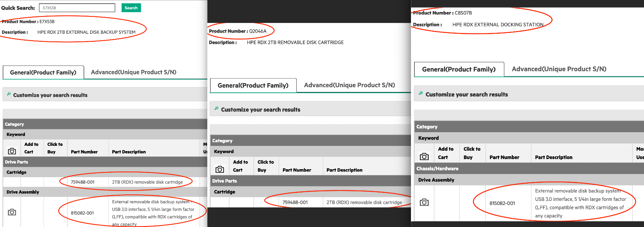The height and width of the screenshot is (227, 644).
Task: Click the green Search button
Action: coord(131,8)
